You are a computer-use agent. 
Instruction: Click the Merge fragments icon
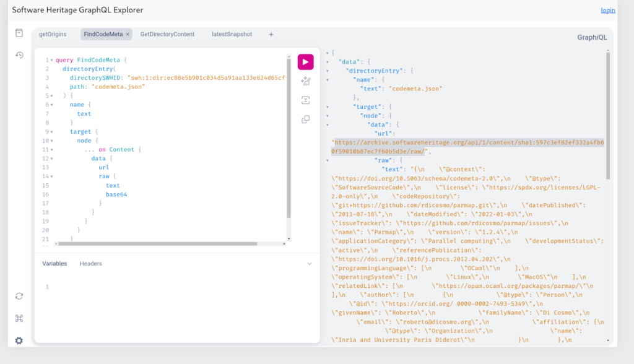pos(305,100)
